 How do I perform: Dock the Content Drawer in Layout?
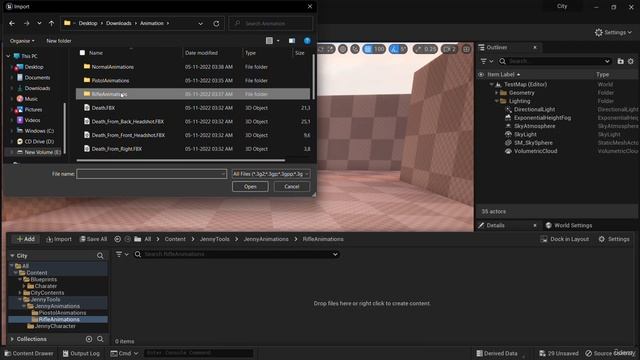tap(564, 239)
